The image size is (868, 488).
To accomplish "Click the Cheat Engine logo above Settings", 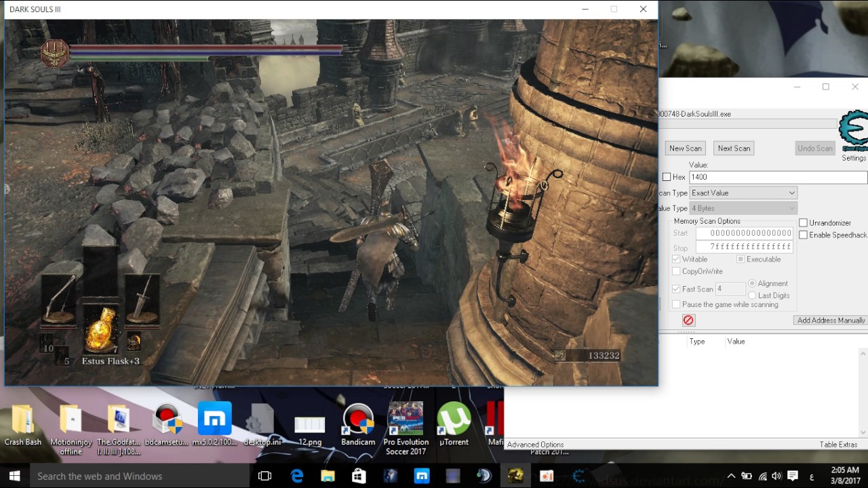I will click(x=853, y=131).
